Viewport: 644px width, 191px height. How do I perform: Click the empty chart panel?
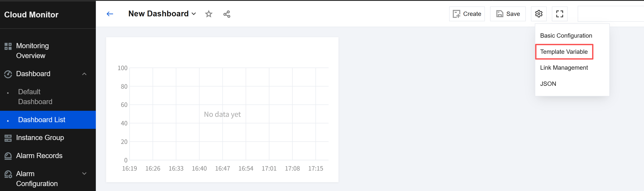222,110
